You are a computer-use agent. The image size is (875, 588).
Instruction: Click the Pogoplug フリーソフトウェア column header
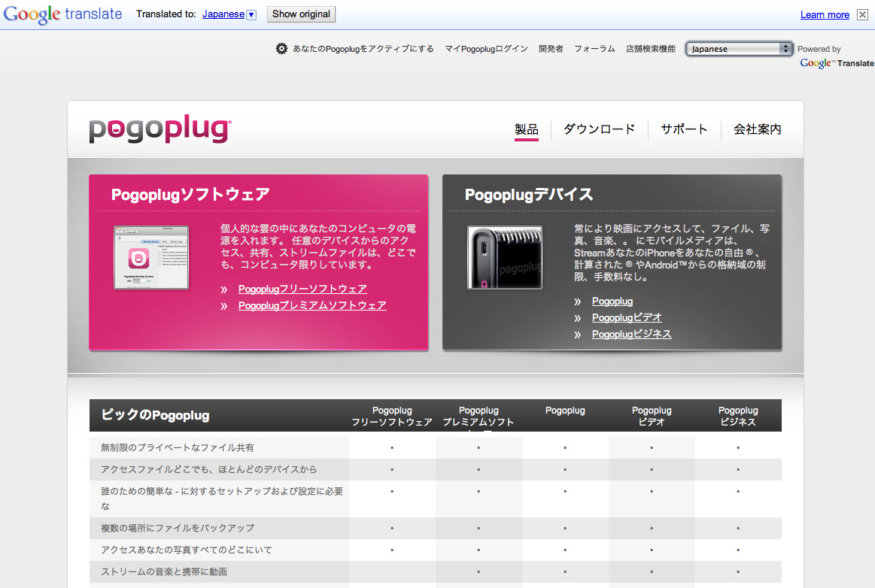(392, 416)
